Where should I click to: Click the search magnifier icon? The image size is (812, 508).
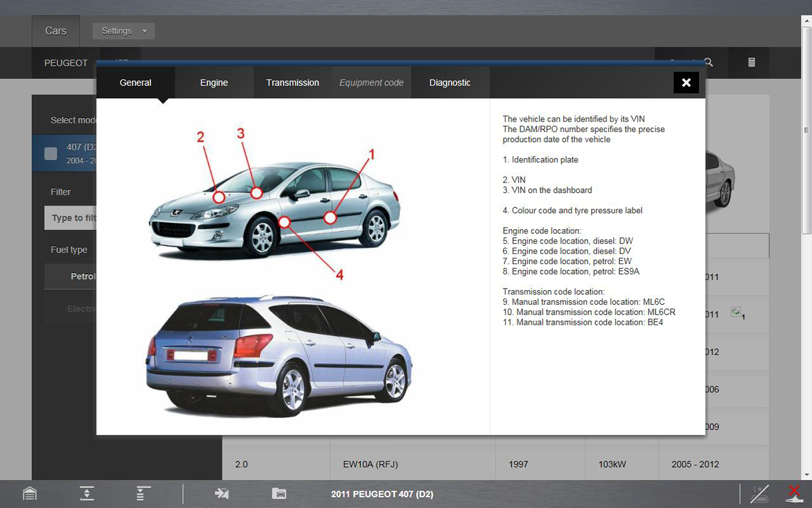pyautogui.click(x=709, y=62)
